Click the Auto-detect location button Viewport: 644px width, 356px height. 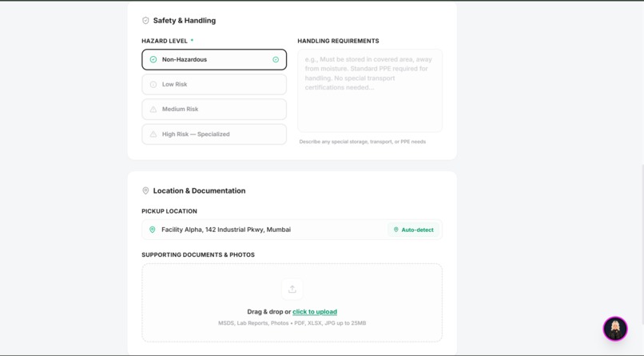click(413, 230)
